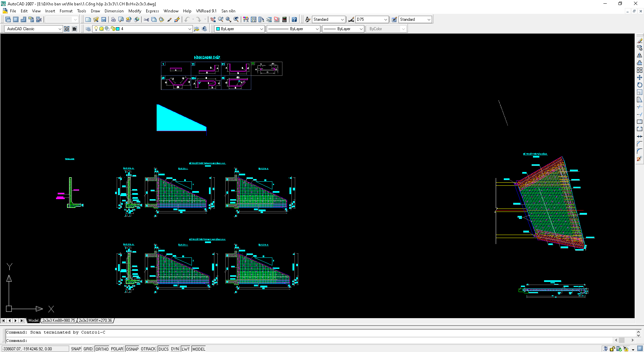Open the ByColor plot style dropdown
The image size is (644, 352).
coord(387,29)
